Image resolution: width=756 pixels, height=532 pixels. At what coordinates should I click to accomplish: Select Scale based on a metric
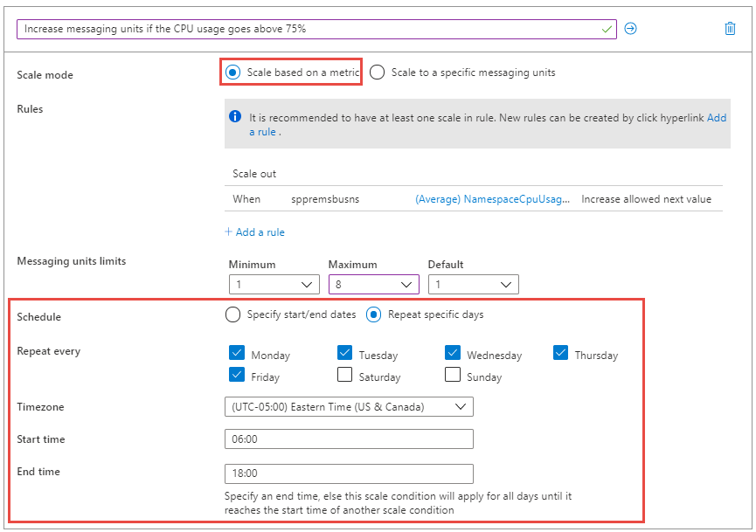[x=232, y=73]
